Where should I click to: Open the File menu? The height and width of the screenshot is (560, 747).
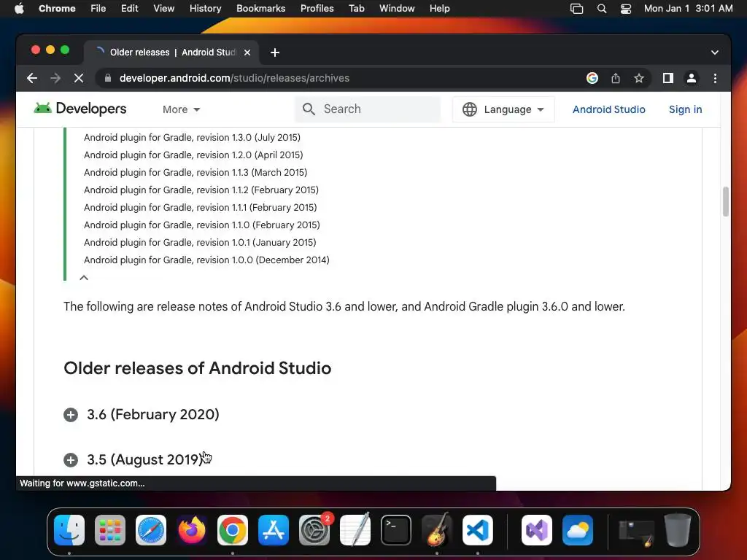98,9
